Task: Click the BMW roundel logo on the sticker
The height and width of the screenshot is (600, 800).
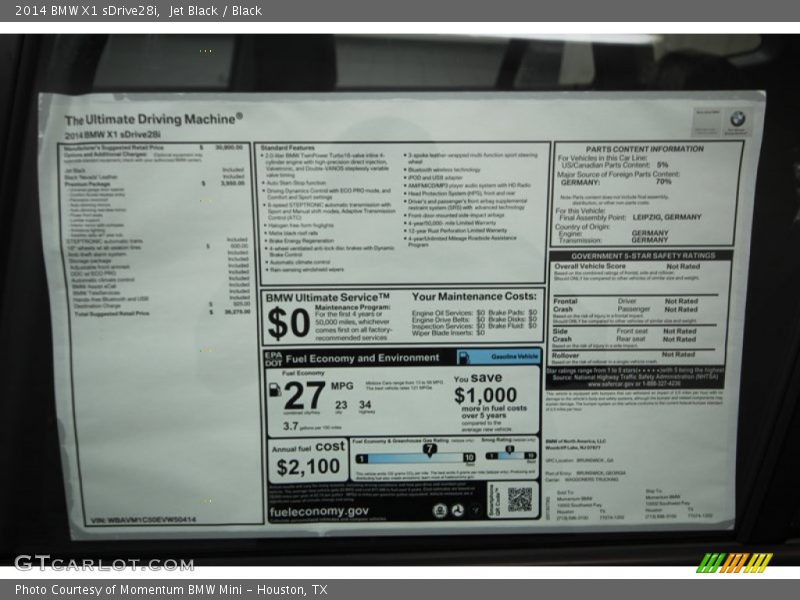Action: [737, 119]
